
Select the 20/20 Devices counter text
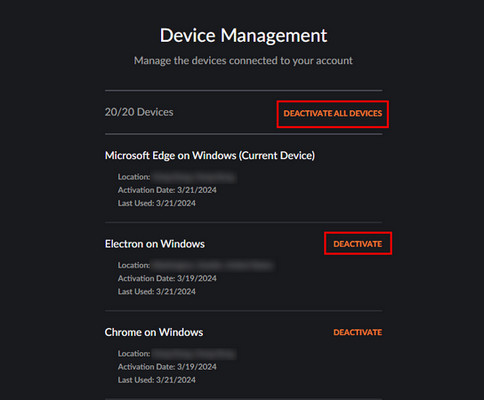point(139,112)
